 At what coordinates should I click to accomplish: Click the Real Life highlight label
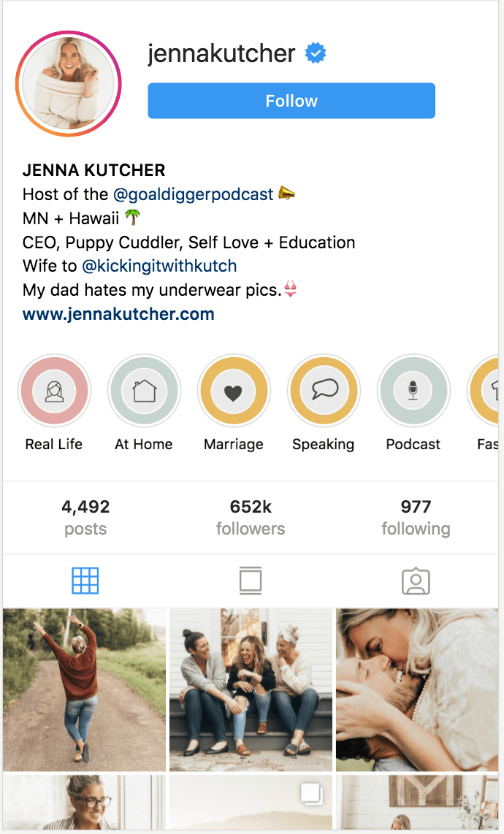(x=54, y=444)
